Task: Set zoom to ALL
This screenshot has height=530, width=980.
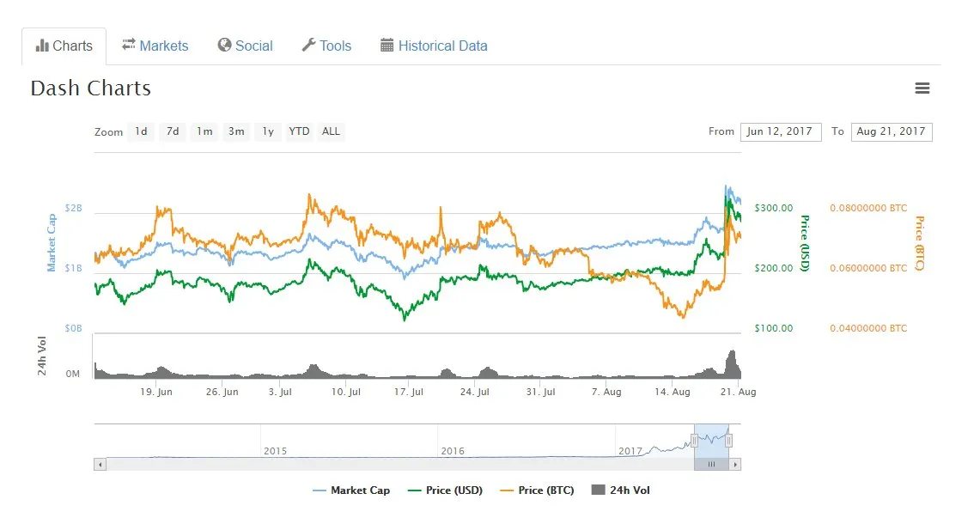Action: [331, 131]
